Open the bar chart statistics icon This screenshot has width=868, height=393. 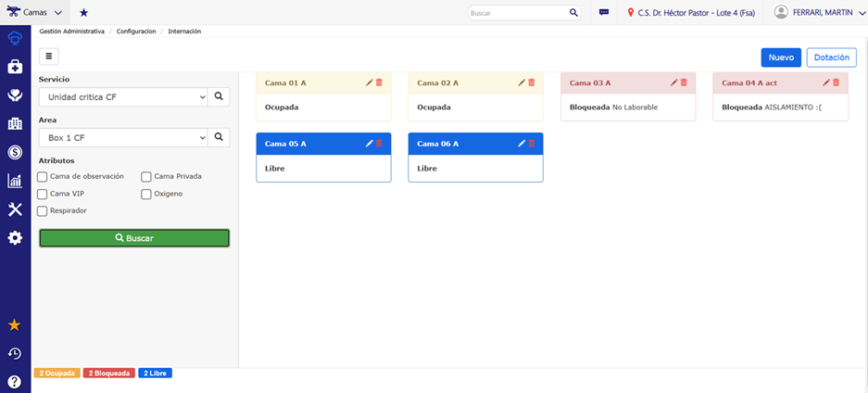tap(15, 181)
